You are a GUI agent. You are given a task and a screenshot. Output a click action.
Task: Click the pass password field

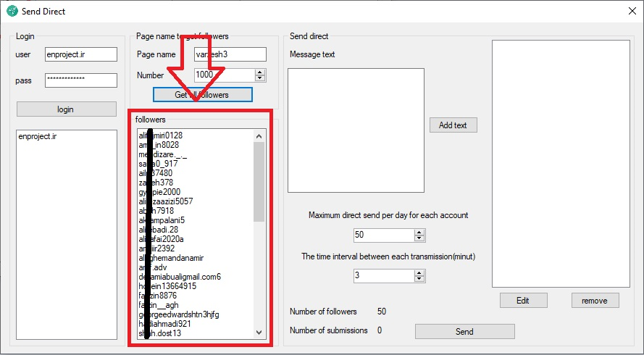click(80, 80)
